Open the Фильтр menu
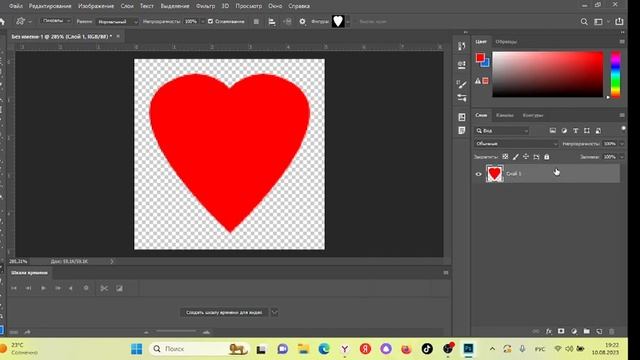 coord(205,6)
